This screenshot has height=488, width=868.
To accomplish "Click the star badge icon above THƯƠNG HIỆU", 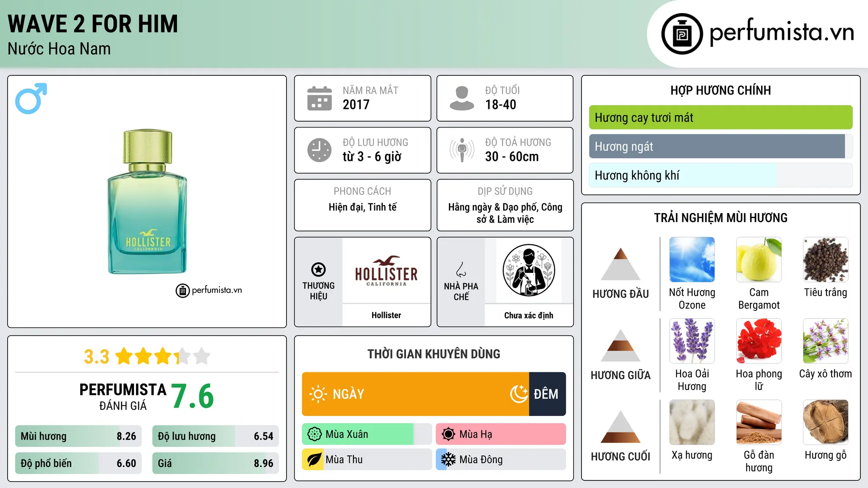I will click(318, 269).
